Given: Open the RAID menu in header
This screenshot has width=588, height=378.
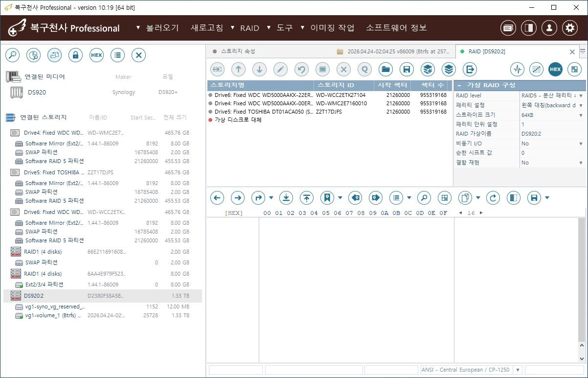Looking at the screenshot, I should pyautogui.click(x=249, y=28).
